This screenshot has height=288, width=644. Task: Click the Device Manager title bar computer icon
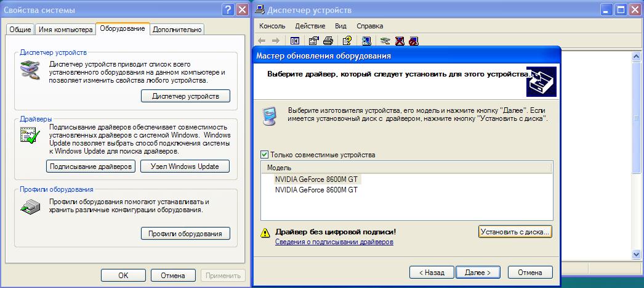click(x=260, y=10)
